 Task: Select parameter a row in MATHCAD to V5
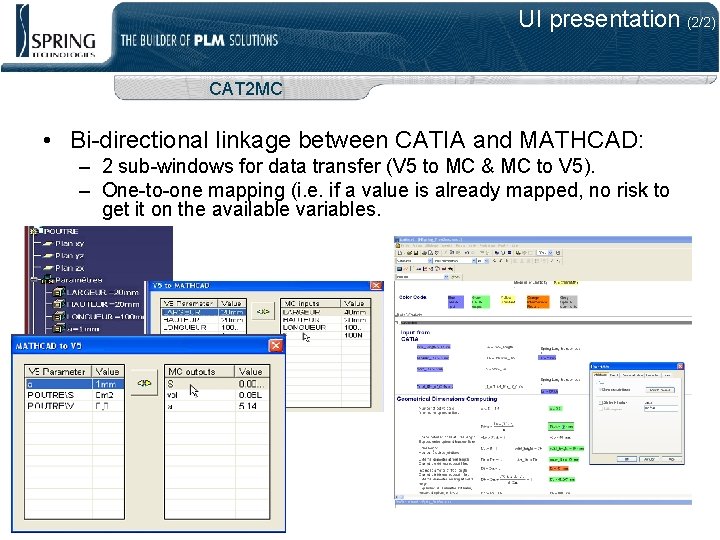click(75, 384)
